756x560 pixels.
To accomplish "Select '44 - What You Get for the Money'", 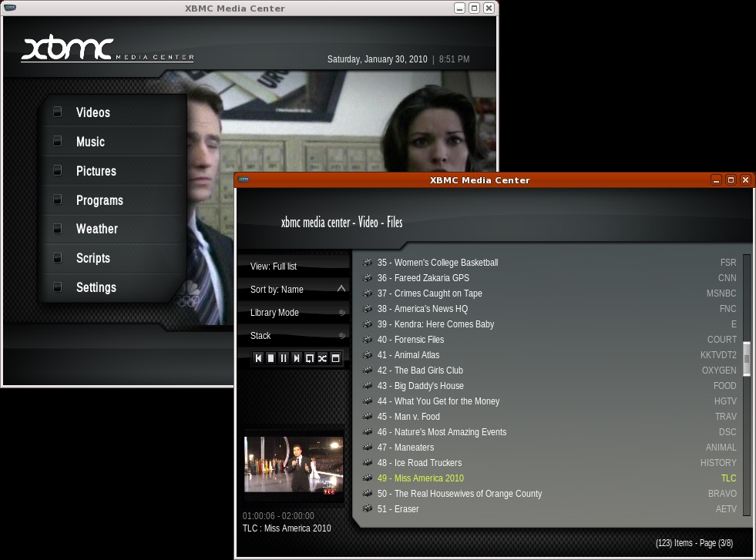I will (549, 401).
